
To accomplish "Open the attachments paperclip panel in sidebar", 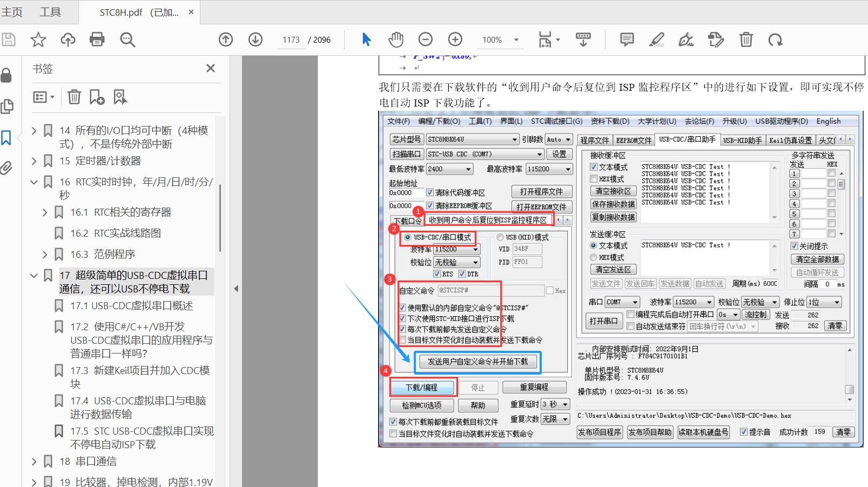I will click(6, 168).
